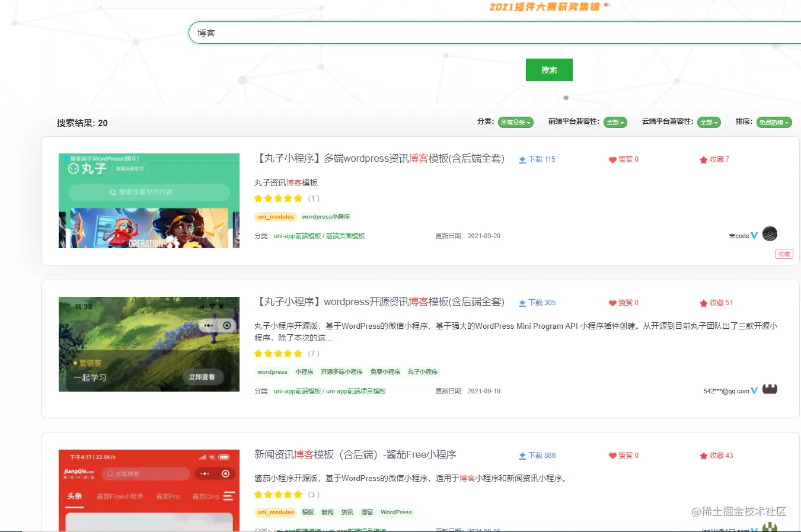Open 【丸子小程序】多端wordpress资讯博客模板 title link
This screenshot has width=801, height=532.
click(379, 159)
